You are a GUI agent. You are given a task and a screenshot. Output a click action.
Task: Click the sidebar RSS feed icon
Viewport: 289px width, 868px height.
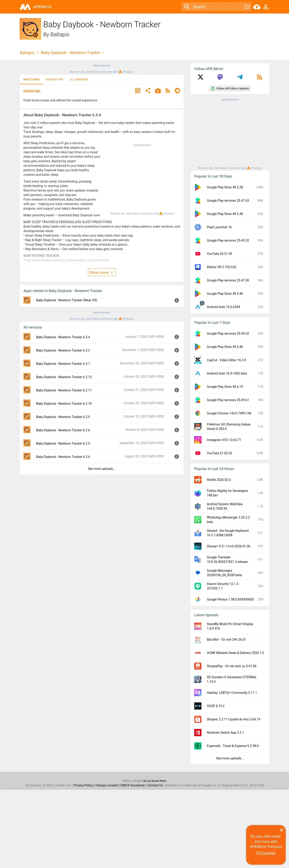(x=259, y=77)
